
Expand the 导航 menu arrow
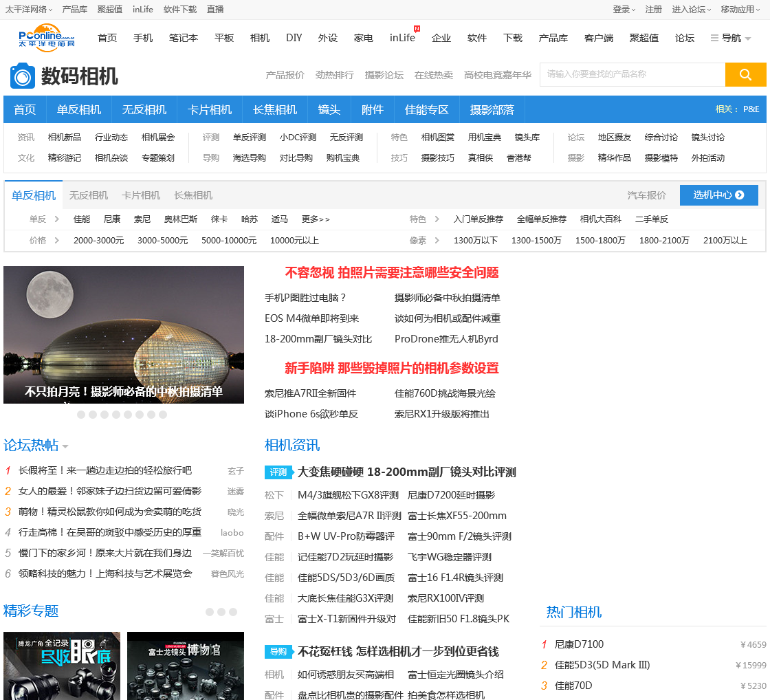point(748,39)
